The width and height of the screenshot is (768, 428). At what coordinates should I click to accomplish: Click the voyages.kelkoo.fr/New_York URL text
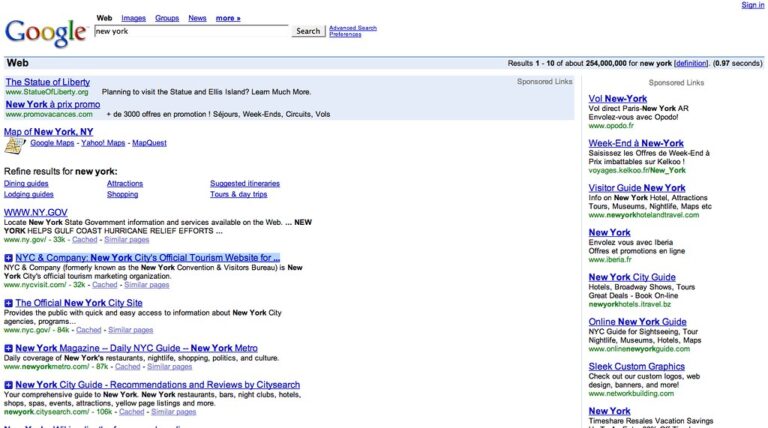pyautogui.click(x=637, y=170)
